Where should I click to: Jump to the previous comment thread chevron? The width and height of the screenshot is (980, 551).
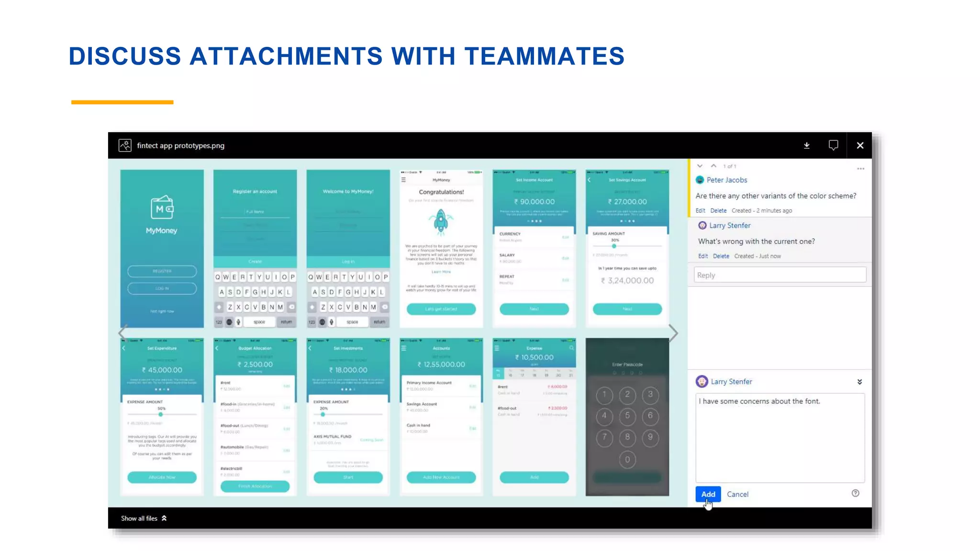(713, 166)
